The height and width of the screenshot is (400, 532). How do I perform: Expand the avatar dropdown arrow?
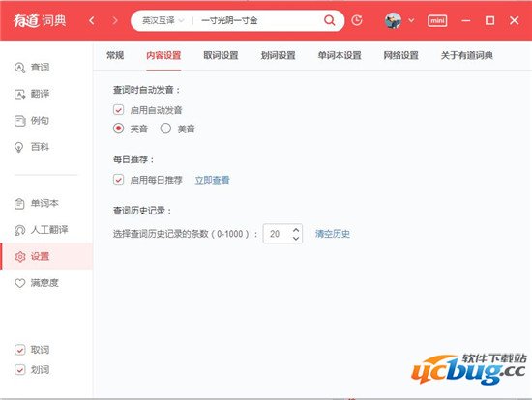coord(411,20)
